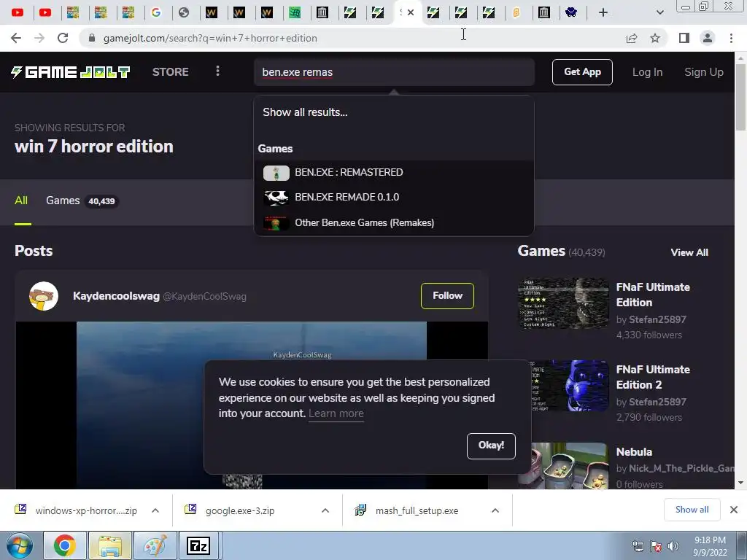Click the Chrome taskbar icon
747x560 pixels.
coord(65,545)
